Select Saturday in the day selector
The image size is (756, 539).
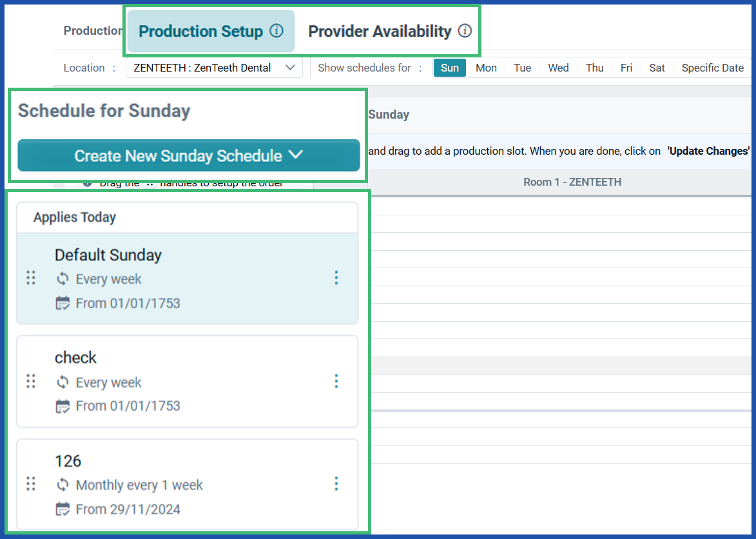[x=657, y=68]
